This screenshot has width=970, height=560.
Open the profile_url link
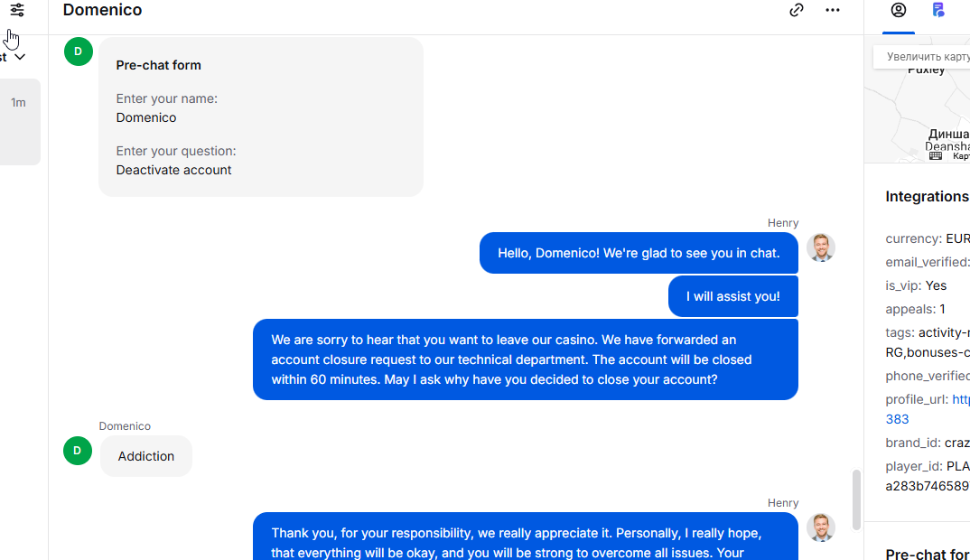[x=961, y=399]
